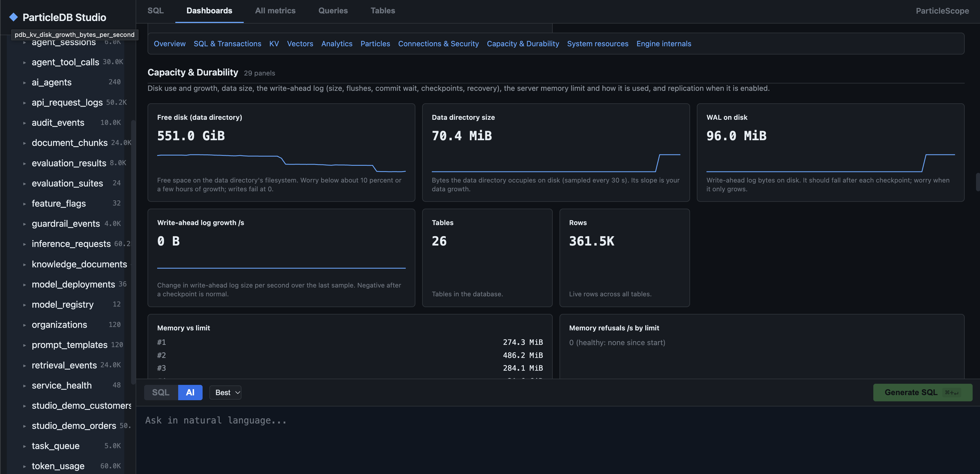Expand the ai_agents table node

(x=24, y=83)
